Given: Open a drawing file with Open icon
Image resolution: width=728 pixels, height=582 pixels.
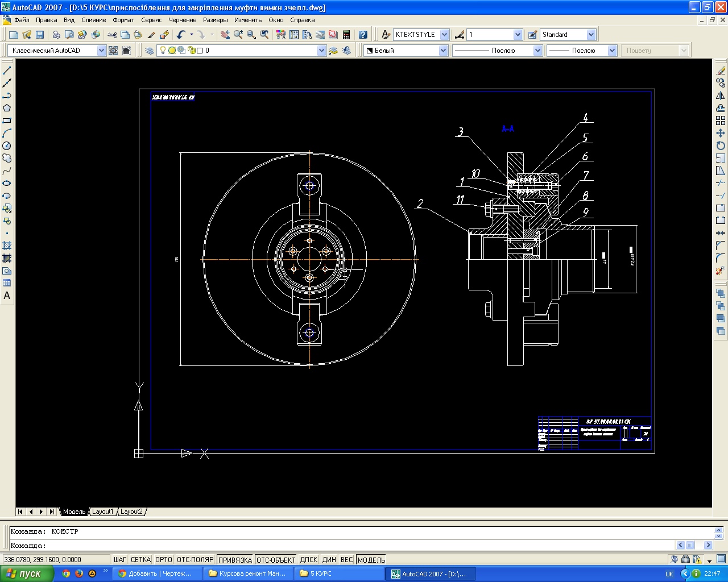Looking at the screenshot, I should click(x=27, y=35).
